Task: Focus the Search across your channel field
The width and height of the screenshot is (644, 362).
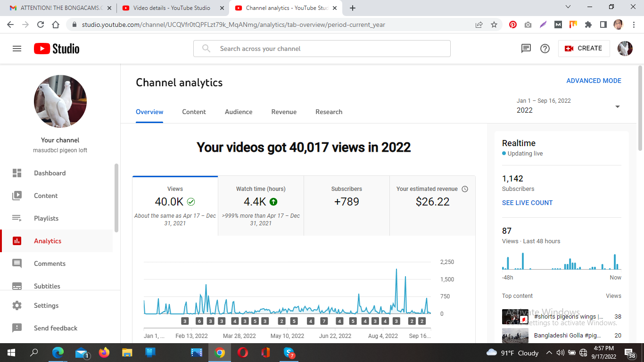Action: pyautogui.click(x=322, y=49)
